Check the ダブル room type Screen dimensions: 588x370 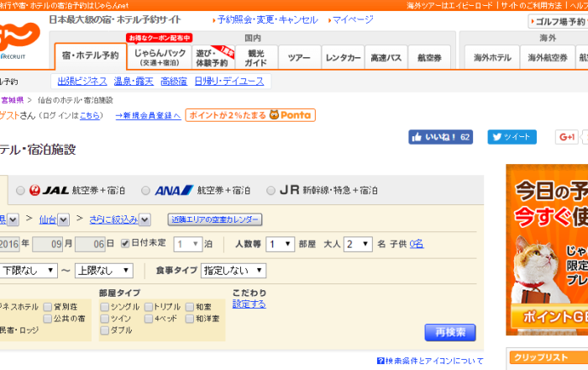(105, 330)
